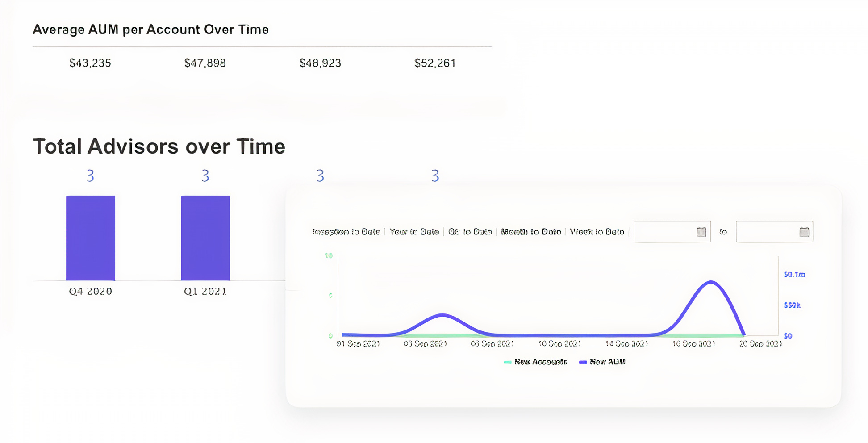Image resolution: width=868 pixels, height=443 pixels.
Task: Toggle the New AUM series label
Action: 607,362
